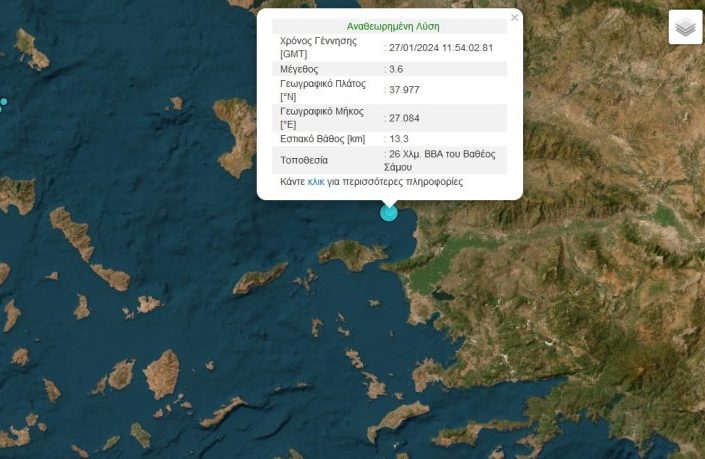
Task: Click the longitude value 27.084
Action: pyautogui.click(x=404, y=118)
